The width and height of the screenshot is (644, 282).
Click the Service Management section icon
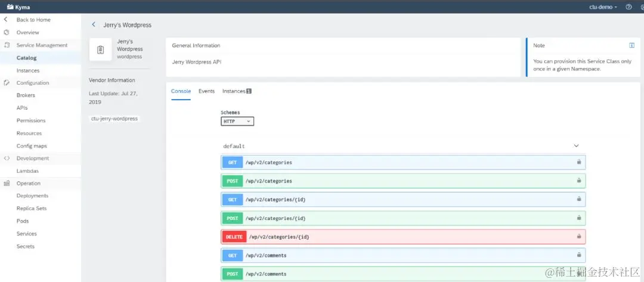click(x=7, y=45)
